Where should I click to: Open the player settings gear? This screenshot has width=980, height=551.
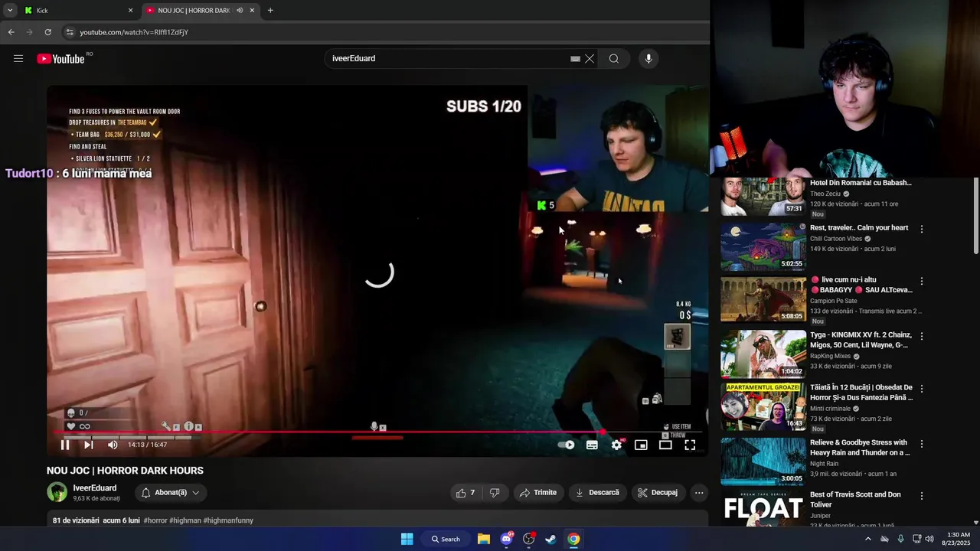(x=616, y=445)
